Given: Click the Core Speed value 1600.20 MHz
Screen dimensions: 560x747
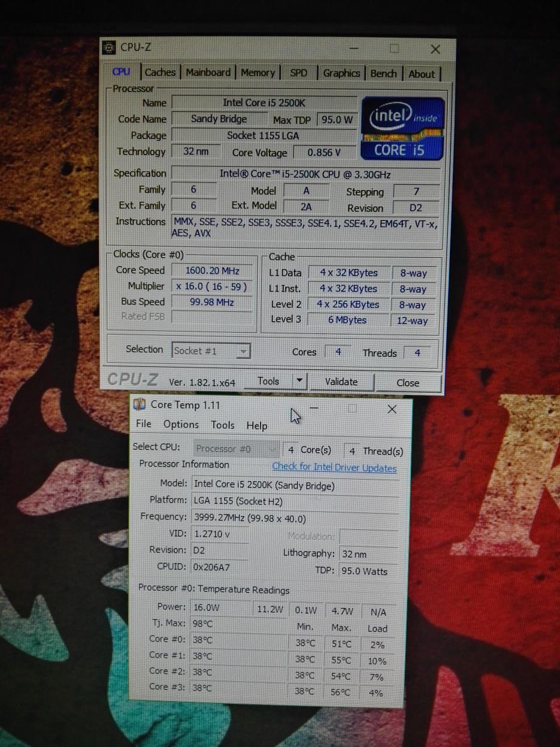Looking at the screenshot, I should pos(212,271).
